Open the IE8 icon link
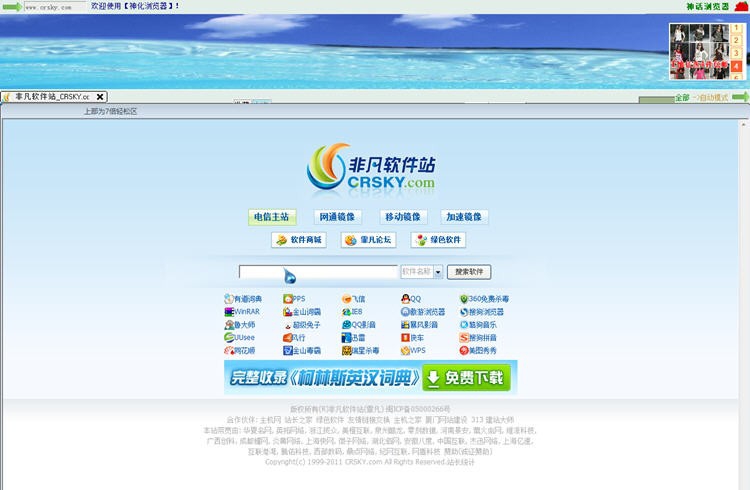The image size is (750, 490). [x=352, y=312]
